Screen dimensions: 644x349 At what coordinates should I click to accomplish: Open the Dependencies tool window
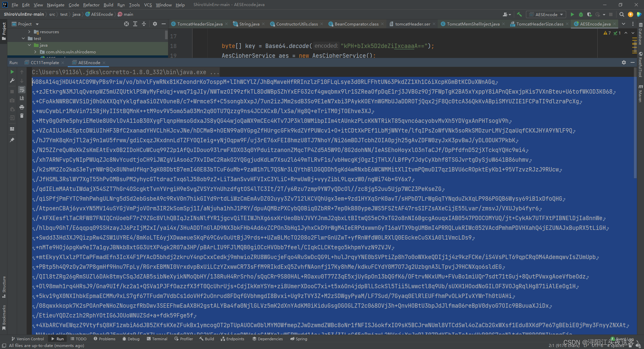267,339
